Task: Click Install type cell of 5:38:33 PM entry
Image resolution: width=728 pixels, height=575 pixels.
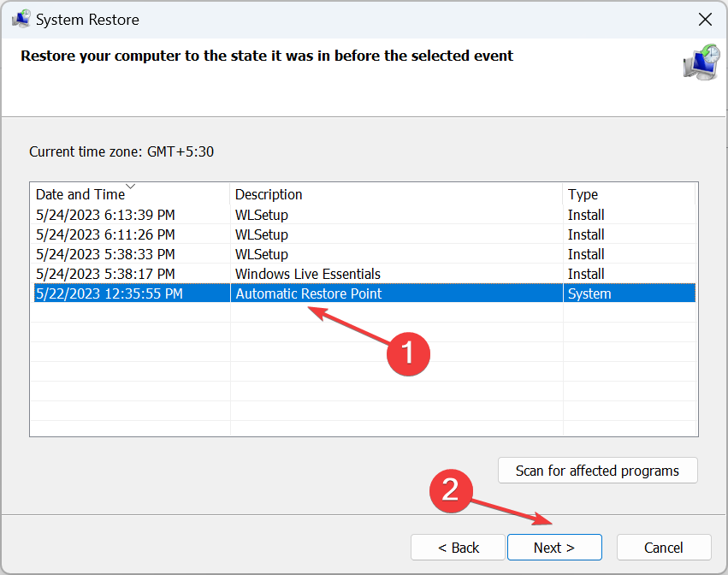Action: tap(586, 254)
